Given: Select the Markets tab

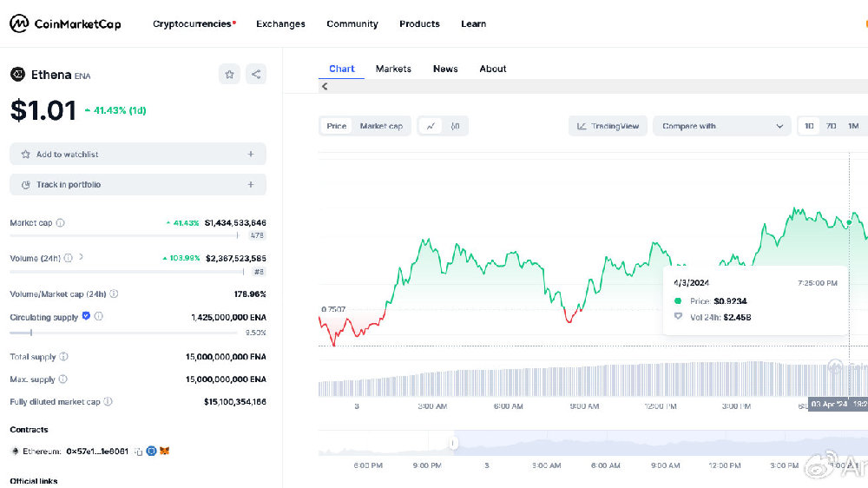Looking at the screenshot, I should (x=393, y=69).
